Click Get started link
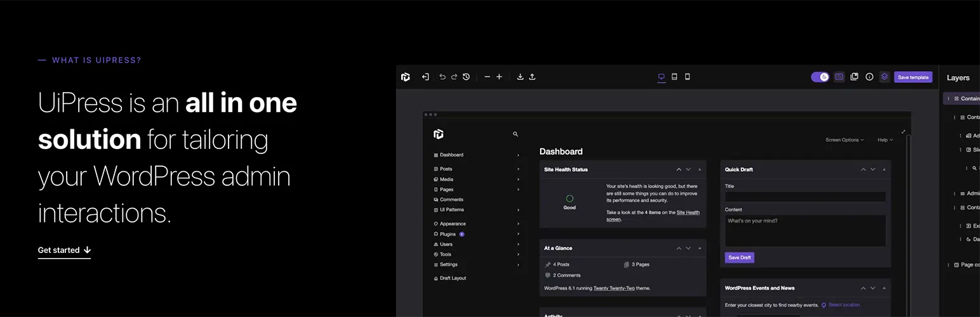 click(64, 250)
